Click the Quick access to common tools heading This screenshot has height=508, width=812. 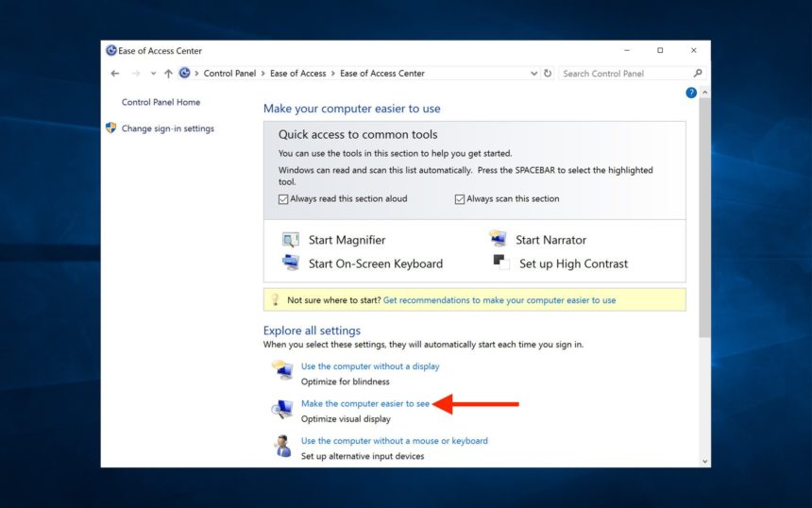(x=358, y=135)
